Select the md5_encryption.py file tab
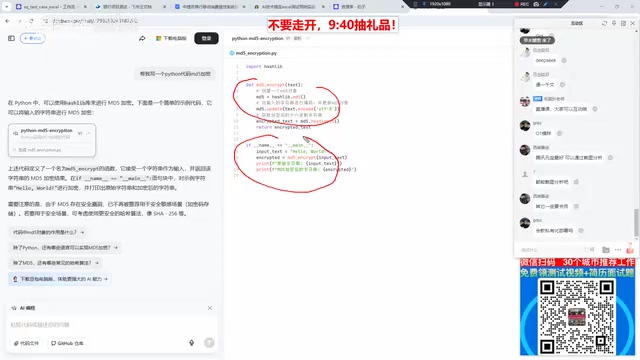The width and height of the screenshot is (640, 360). click(x=253, y=53)
